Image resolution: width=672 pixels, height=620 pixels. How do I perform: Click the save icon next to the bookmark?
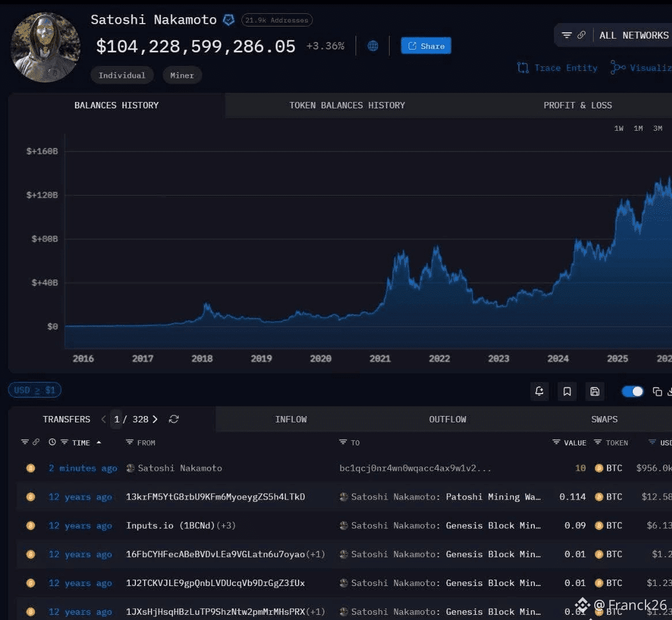click(x=595, y=391)
